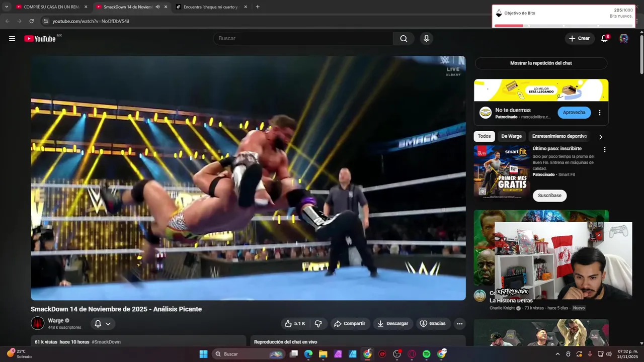Open Warge channel avatar
Screen dimensions: 644x362
[38, 323]
